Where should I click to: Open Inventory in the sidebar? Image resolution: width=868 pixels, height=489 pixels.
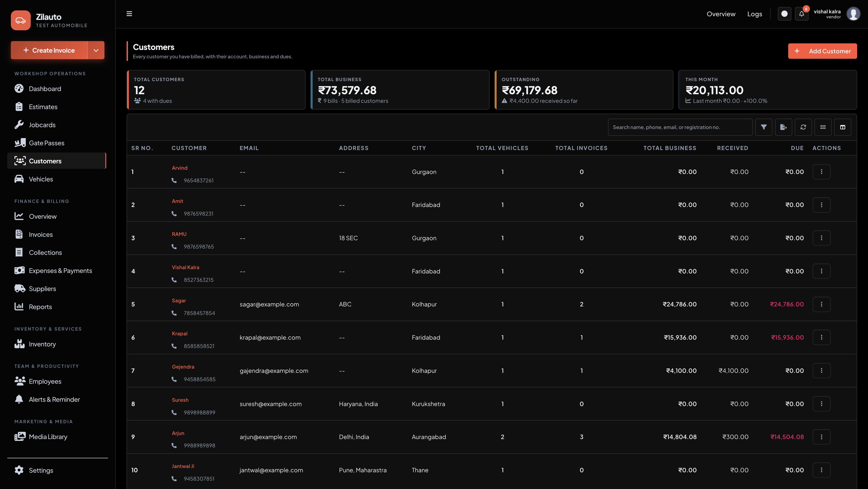pos(57,344)
